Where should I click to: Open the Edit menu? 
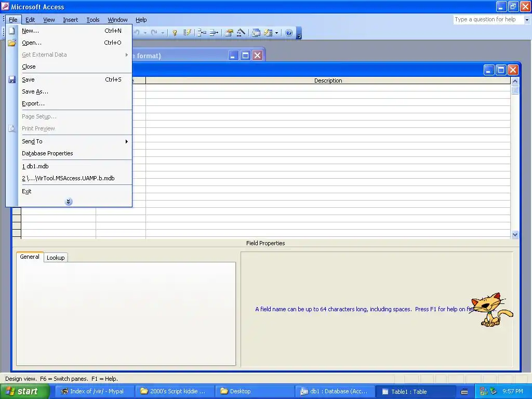pos(30,20)
